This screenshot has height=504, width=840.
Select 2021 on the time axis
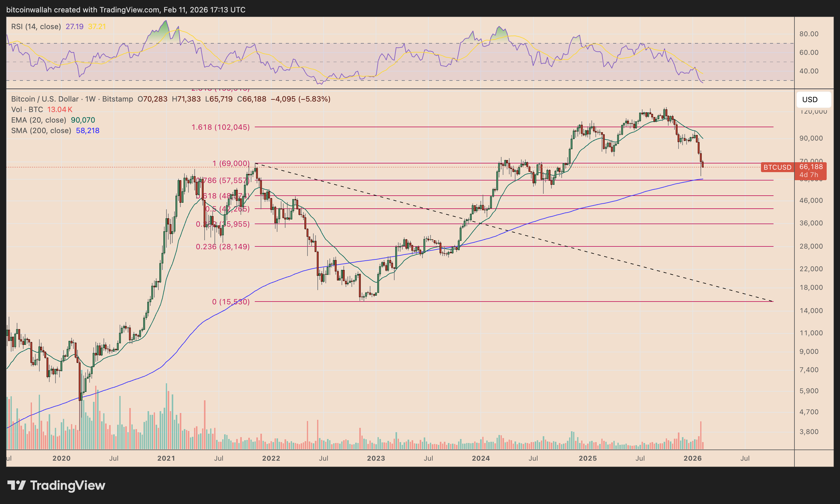pos(166,458)
